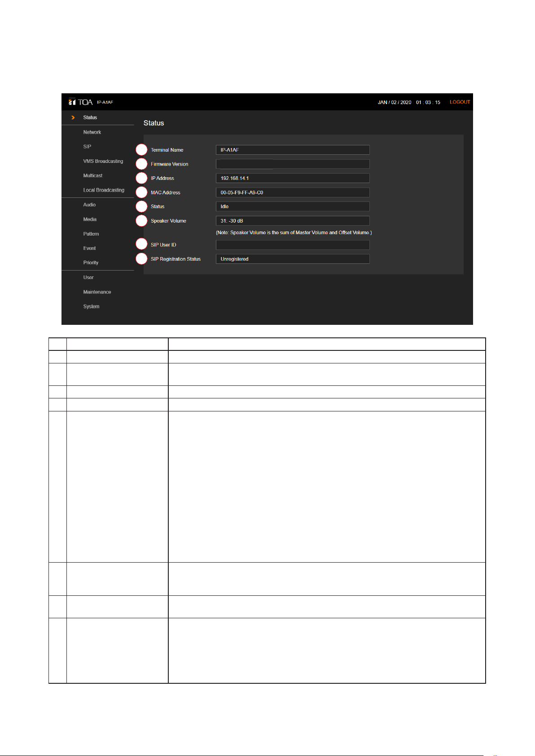Screen dimensions: 535x756
Task: Click the header date JAN / 02 / 2020
Action: [395, 102]
